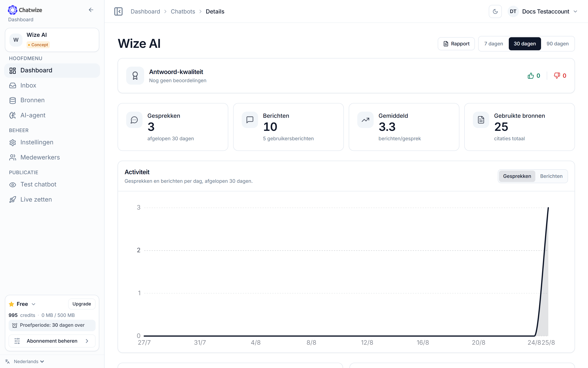Click the Concept status badge

(x=38, y=45)
